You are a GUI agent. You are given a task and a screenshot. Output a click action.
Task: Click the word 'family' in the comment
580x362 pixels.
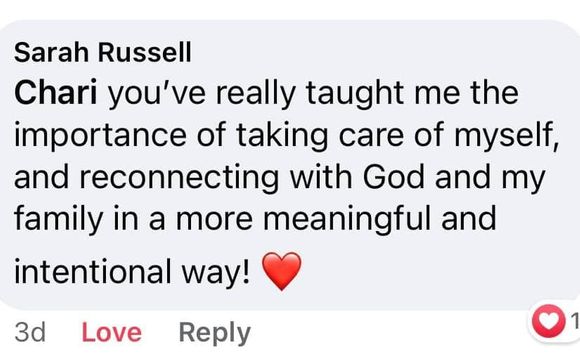click(x=58, y=219)
